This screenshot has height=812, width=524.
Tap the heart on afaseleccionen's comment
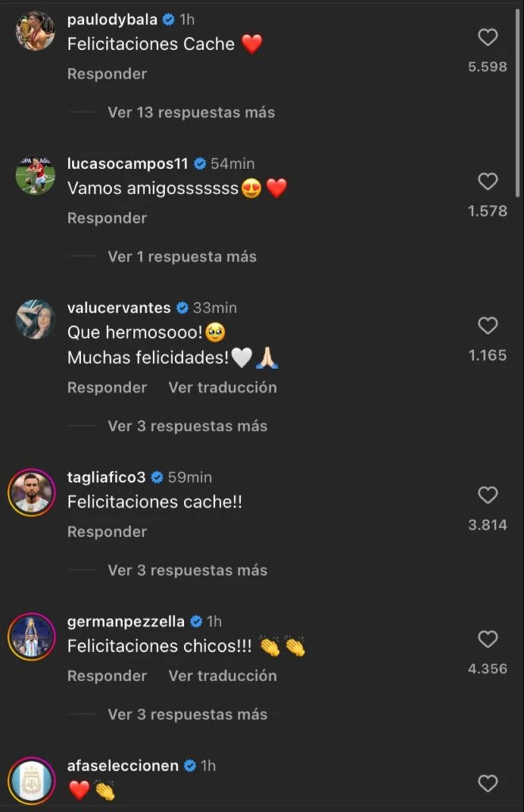(x=488, y=783)
